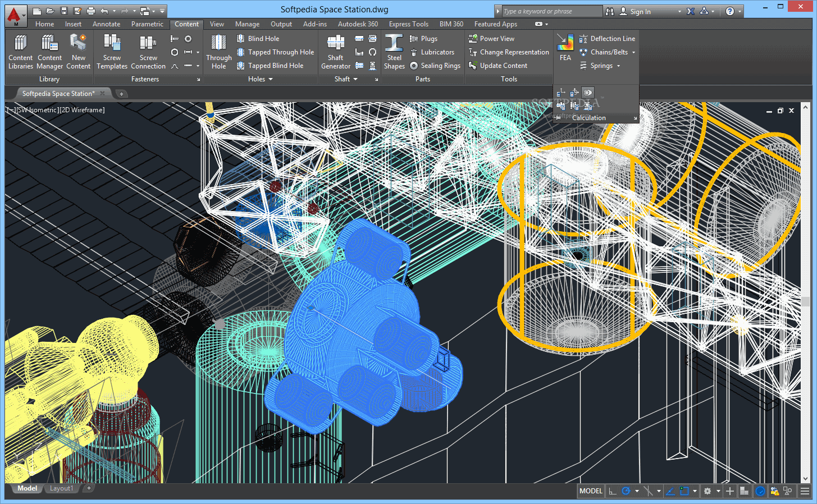The width and height of the screenshot is (817, 504).
Task: Insert Lubricators part
Action: point(432,52)
